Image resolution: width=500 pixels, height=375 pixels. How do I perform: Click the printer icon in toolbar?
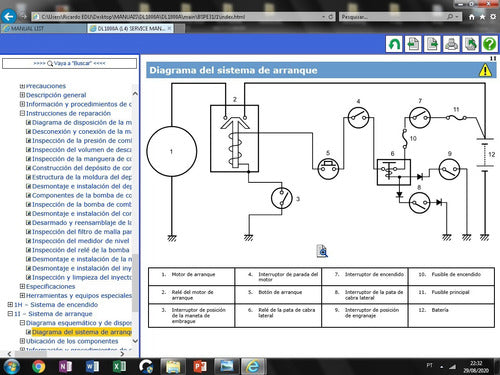pos(451,44)
